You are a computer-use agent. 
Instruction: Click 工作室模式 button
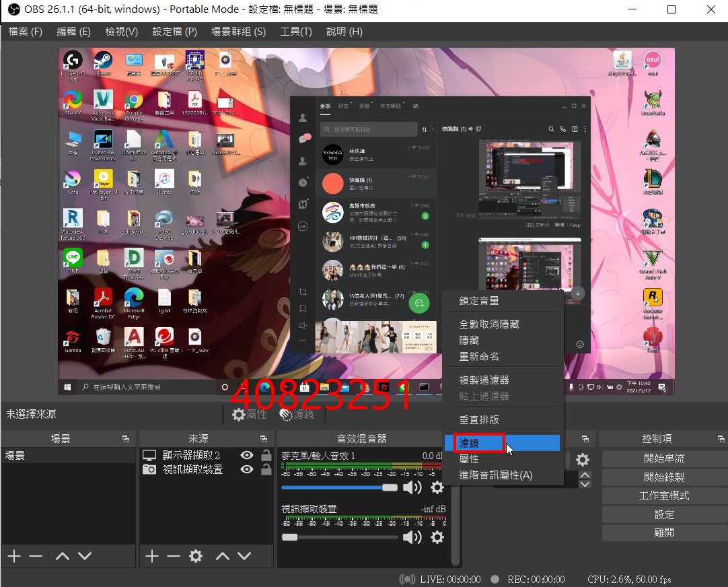[x=664, y=496]
